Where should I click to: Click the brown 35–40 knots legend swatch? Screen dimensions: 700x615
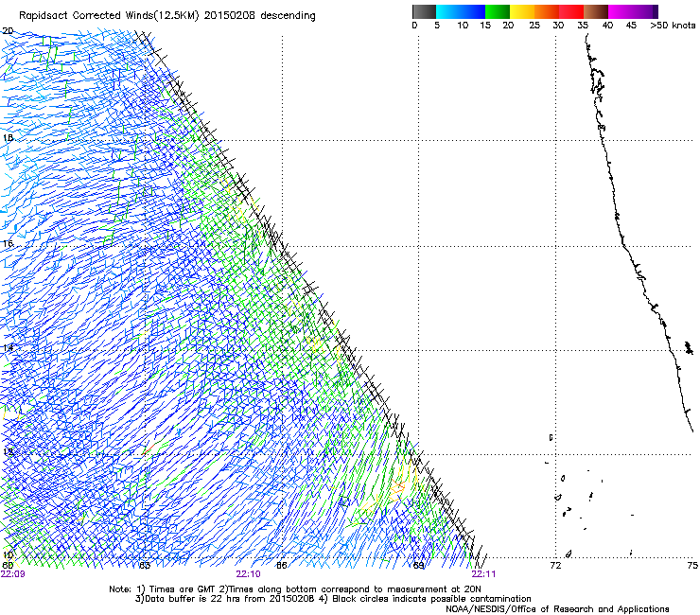click(596, 11)
